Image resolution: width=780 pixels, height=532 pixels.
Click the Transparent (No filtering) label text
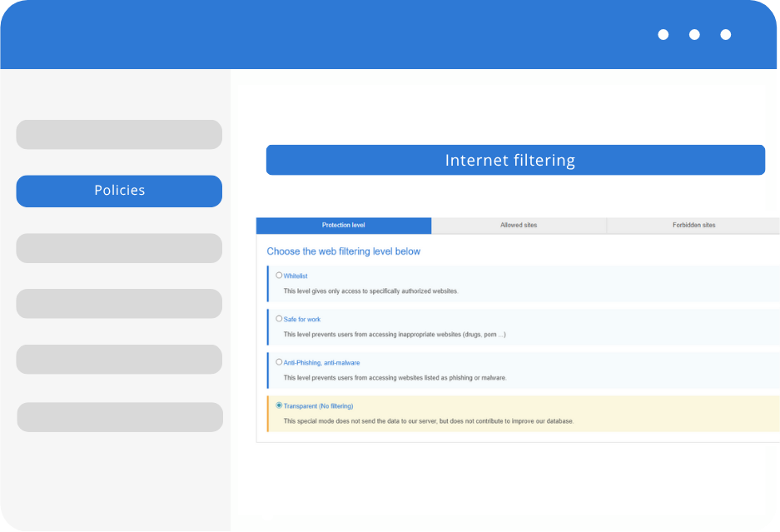point(318,406)
